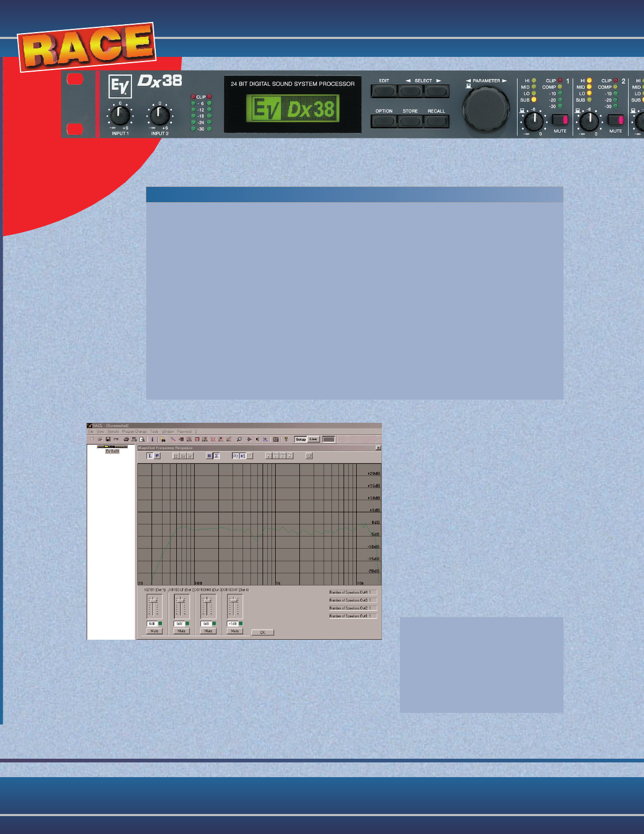Open the Program Change menu
644x834 pixels.
[x=135, y=431]
